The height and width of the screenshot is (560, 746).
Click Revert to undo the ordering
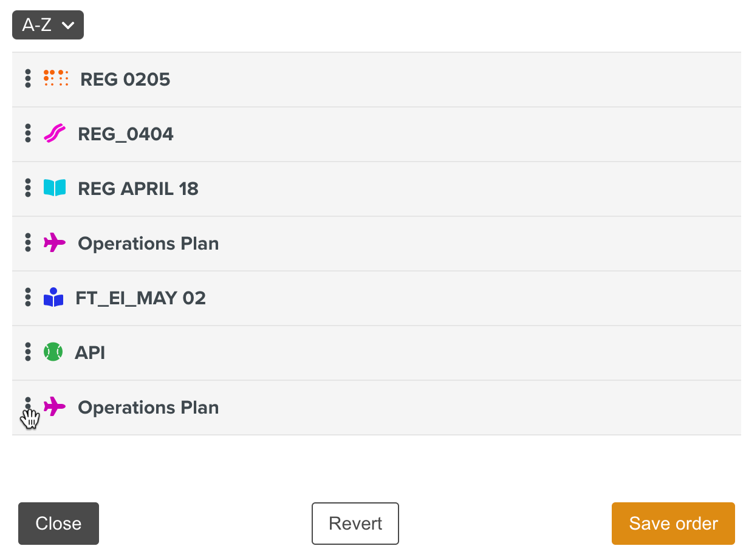point(355,524)
